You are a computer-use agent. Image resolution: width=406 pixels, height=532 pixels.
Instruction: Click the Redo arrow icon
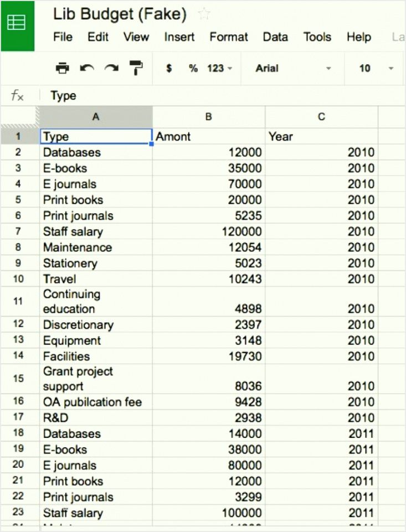111,68
